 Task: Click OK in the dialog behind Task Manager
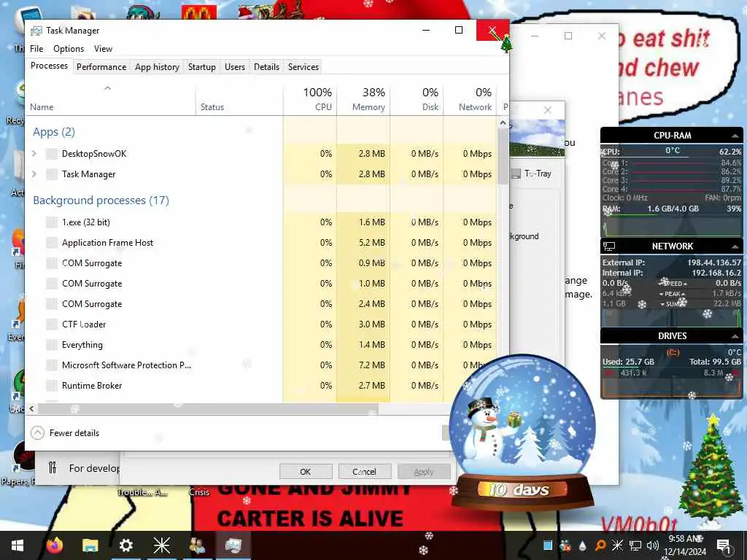[306, 472]
